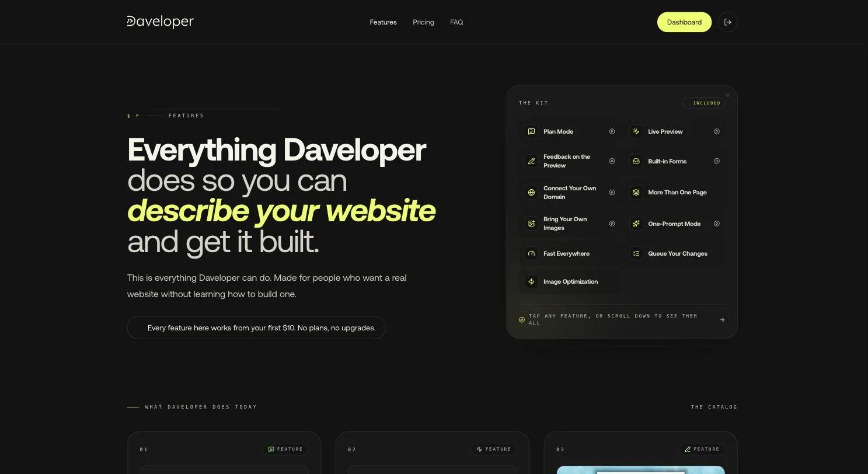Click the play icon on the Plan Mode row
The image size is (868, 474).
point(612,131)
